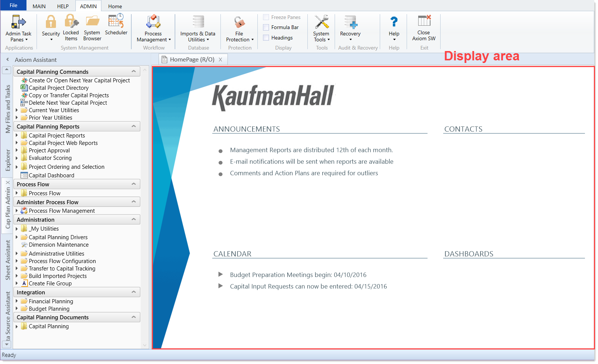
Task: Open the File menu
Action: (13, 5)
